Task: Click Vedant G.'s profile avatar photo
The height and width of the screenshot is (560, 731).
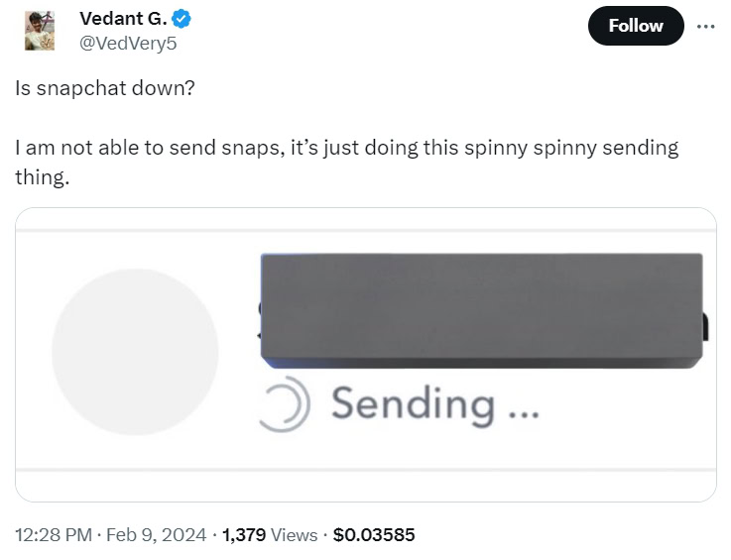Action: pos(39,31)
